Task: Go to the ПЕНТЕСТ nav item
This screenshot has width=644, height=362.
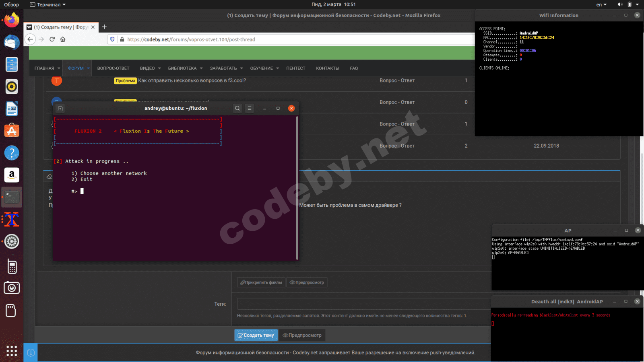Action: (296, 68)
